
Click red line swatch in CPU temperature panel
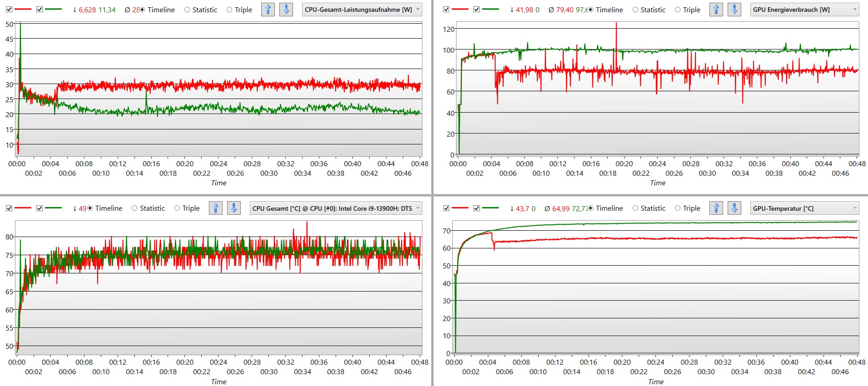(23, 208)
